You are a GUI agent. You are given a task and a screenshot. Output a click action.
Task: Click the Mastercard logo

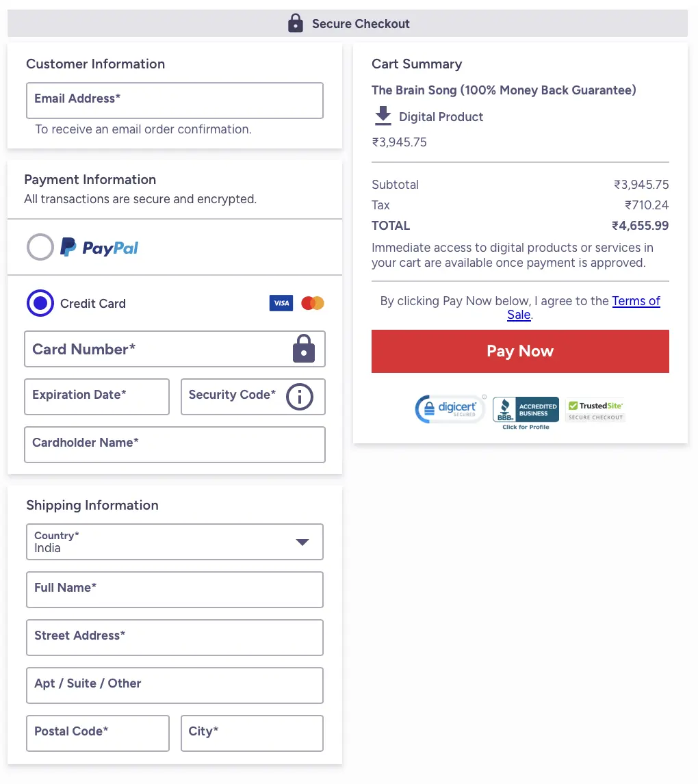click(313, 303)
